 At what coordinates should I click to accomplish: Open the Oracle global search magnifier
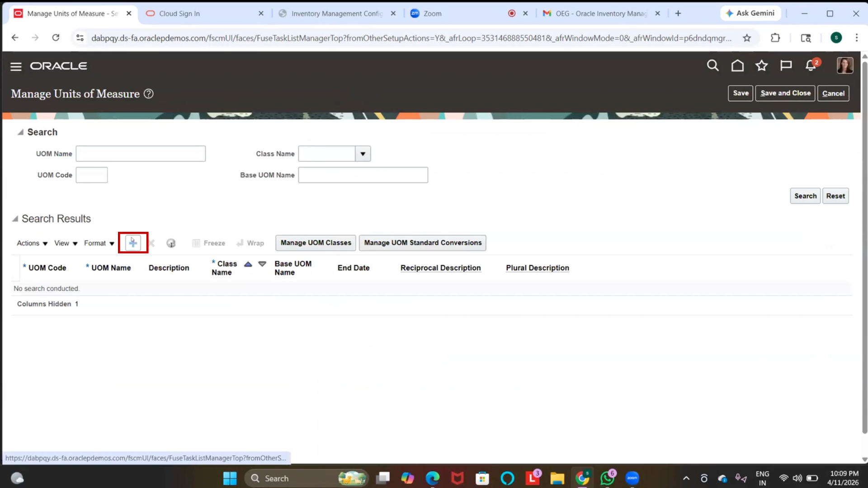712,66
